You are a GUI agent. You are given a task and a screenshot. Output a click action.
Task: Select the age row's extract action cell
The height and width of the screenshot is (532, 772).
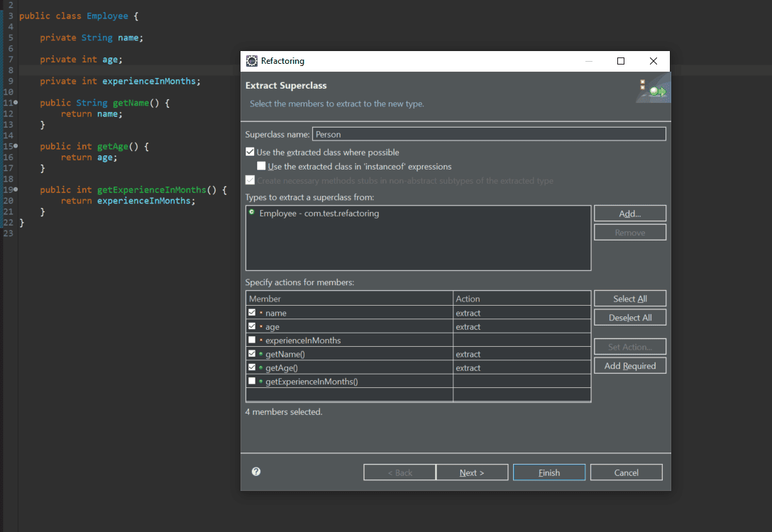pyautogui.click(x=522, y=326)
